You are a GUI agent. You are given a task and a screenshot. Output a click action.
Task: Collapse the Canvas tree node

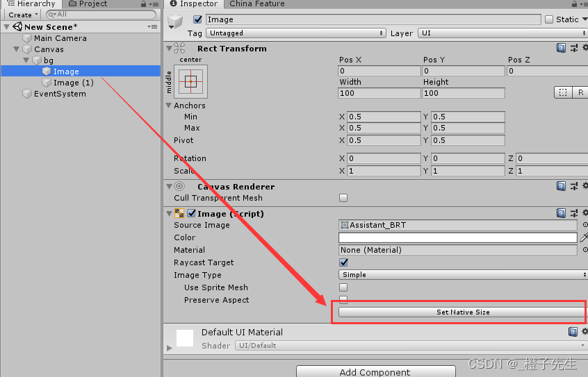coord(16,49)
